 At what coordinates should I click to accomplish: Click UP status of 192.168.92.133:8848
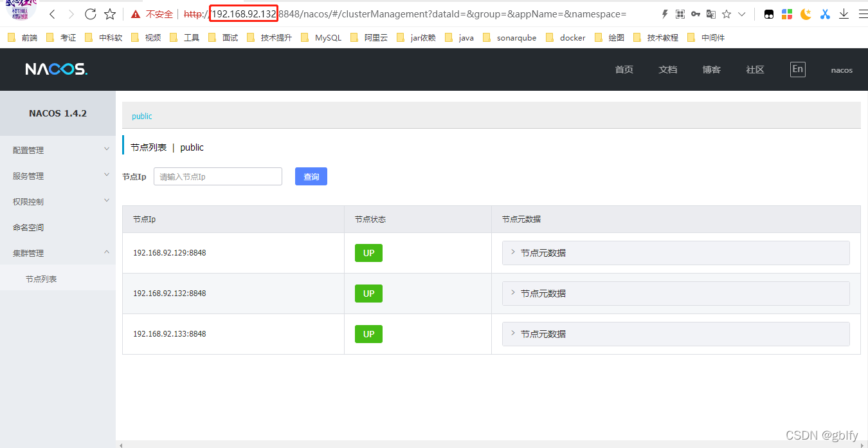(x=368, y=334)
